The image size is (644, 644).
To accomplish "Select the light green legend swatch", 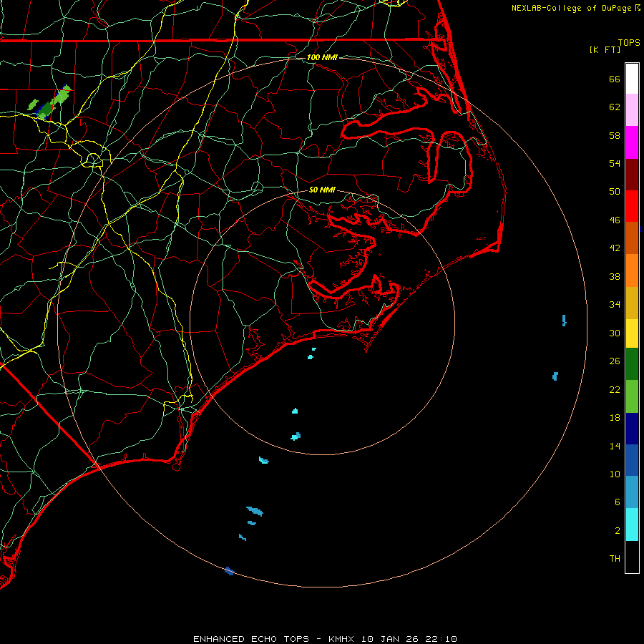I will click(632, 396).
